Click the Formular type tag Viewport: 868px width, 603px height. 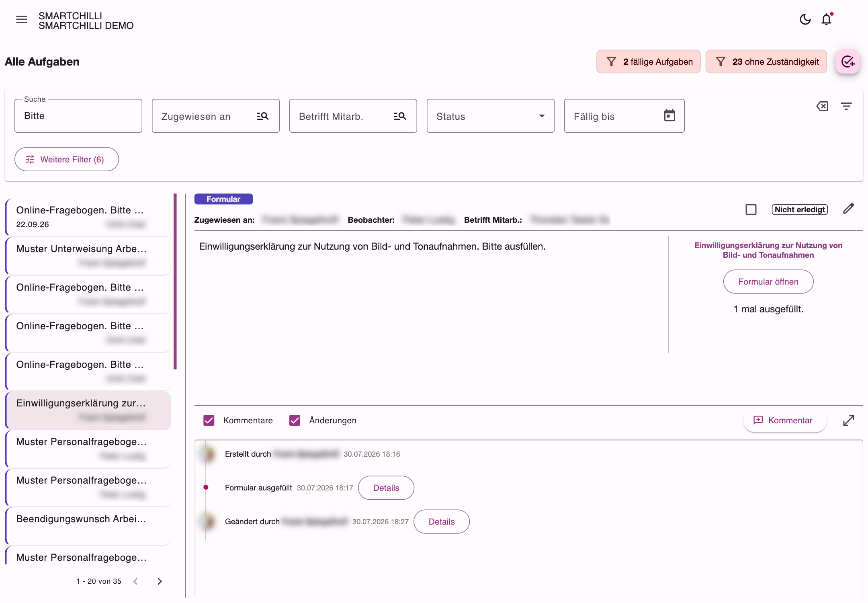(223, 199)
